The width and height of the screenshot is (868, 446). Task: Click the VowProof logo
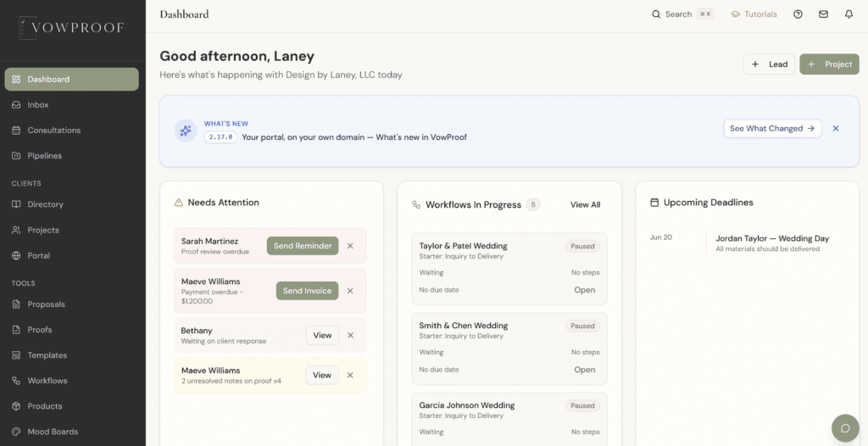tap(72, 28)
